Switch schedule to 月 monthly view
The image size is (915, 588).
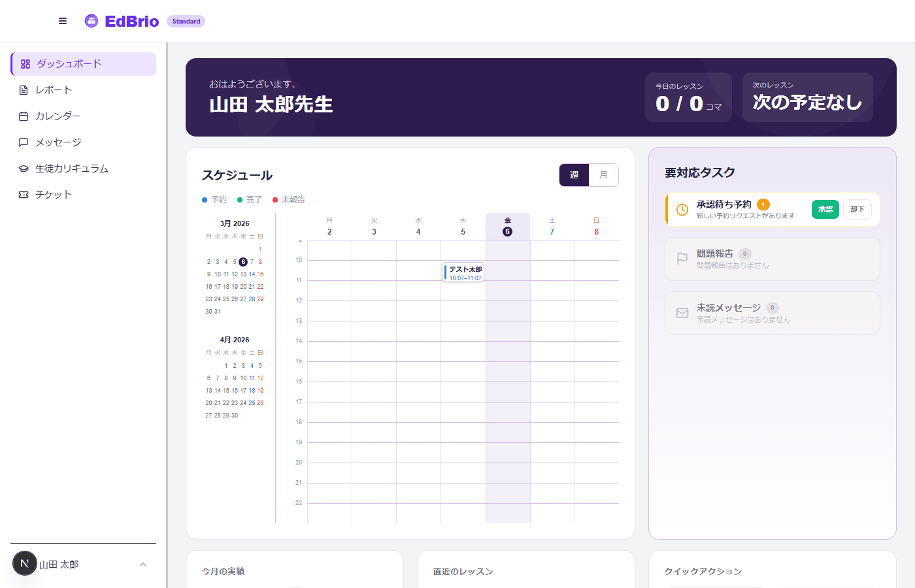[603, 175]
